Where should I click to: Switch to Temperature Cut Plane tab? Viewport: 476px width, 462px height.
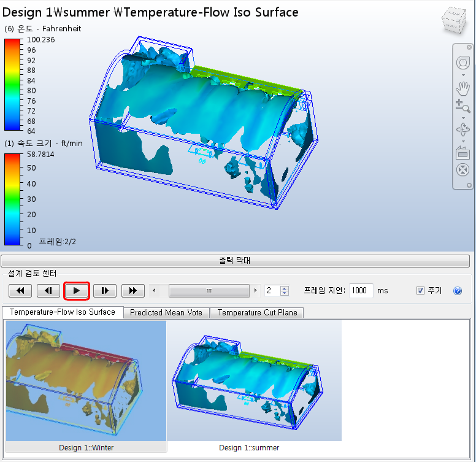pos(257,313)
